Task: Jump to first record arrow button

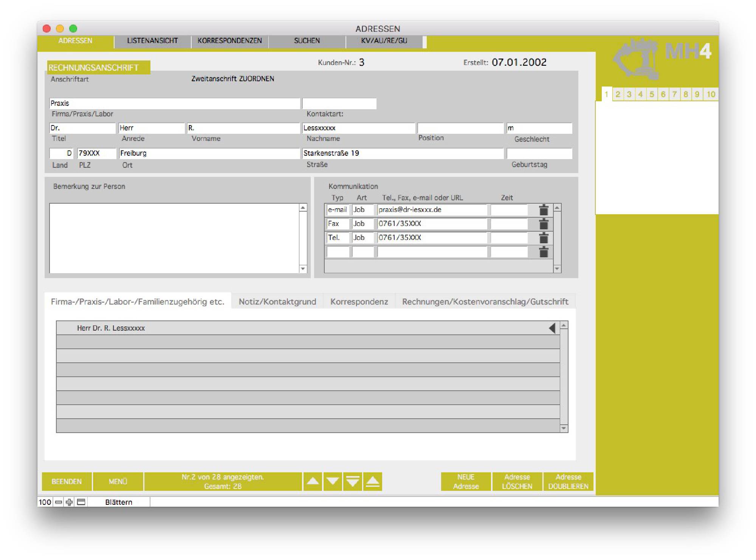Action: (x=373, y=481)
